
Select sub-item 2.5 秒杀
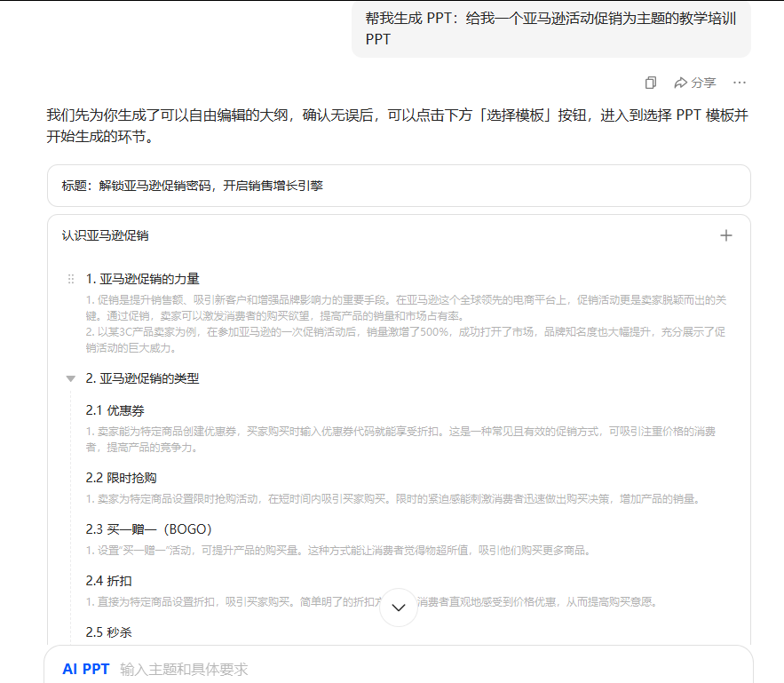click(108, 632)
